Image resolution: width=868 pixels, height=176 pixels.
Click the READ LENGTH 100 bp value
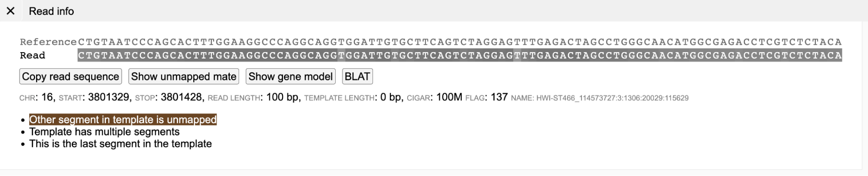(282, 97)
